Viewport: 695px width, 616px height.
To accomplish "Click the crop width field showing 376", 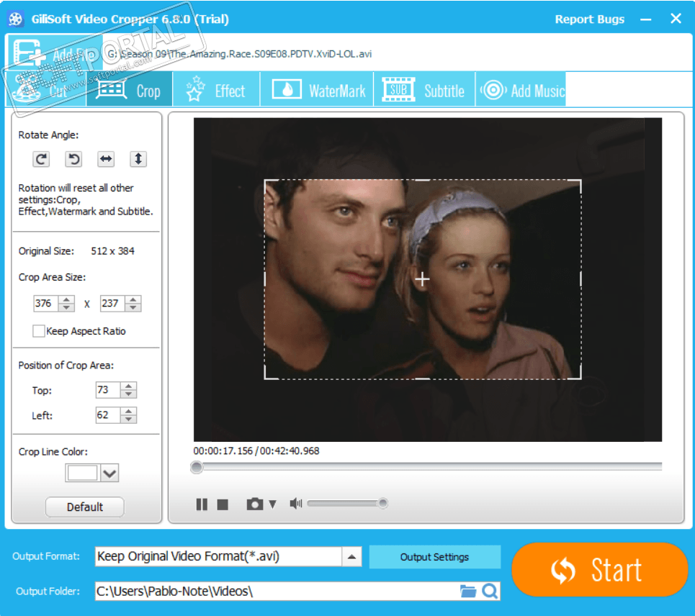I will coord(46,304).
